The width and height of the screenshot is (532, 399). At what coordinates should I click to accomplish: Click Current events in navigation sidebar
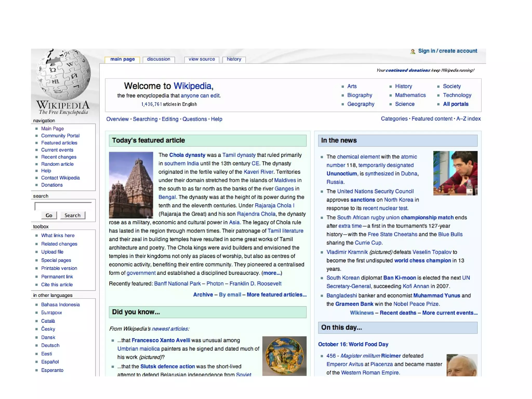[57, 150]
